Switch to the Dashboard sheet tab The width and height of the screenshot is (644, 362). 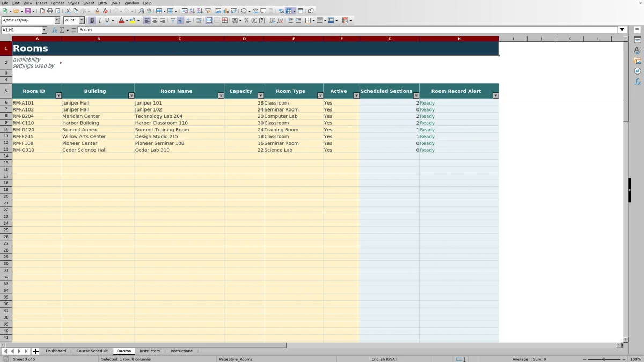(x=56, y=351)
